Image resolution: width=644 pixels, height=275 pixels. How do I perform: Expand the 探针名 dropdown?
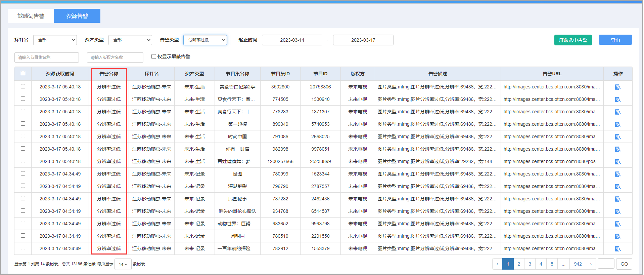pyautogui.click(x=55, y=40)
